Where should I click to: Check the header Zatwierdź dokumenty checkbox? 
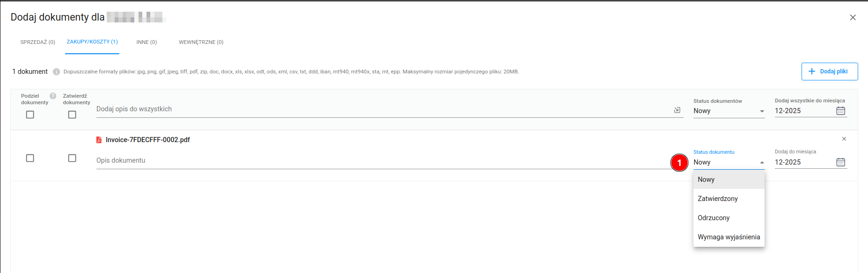[x=72, y=115]
